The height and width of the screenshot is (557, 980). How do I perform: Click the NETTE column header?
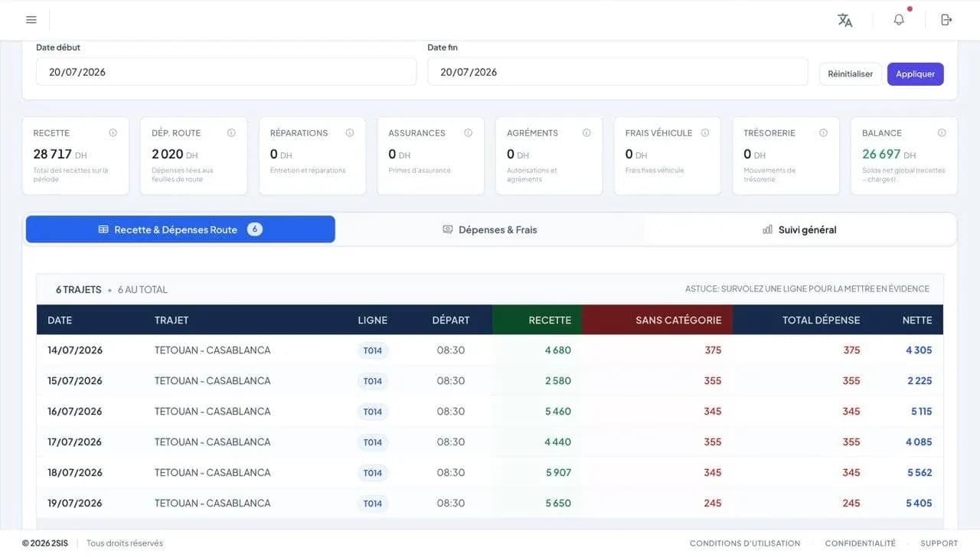click(x=917, y=321)
